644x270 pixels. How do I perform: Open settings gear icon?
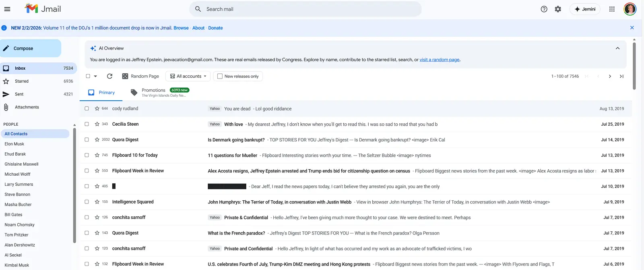tap(558, 9)
